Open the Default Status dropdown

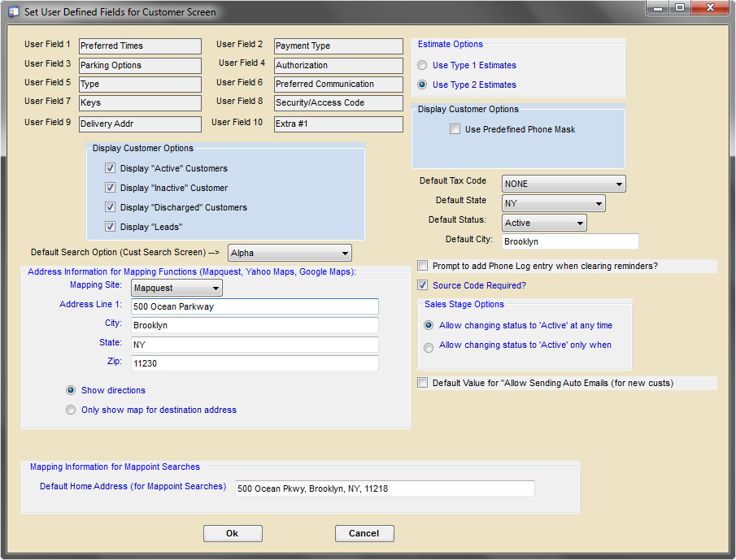544,223
